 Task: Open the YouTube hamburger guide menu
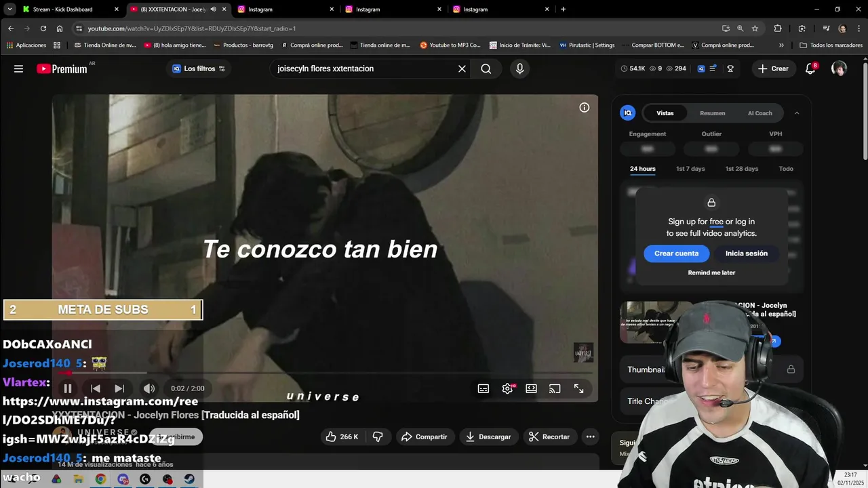[x=18, y=68]
